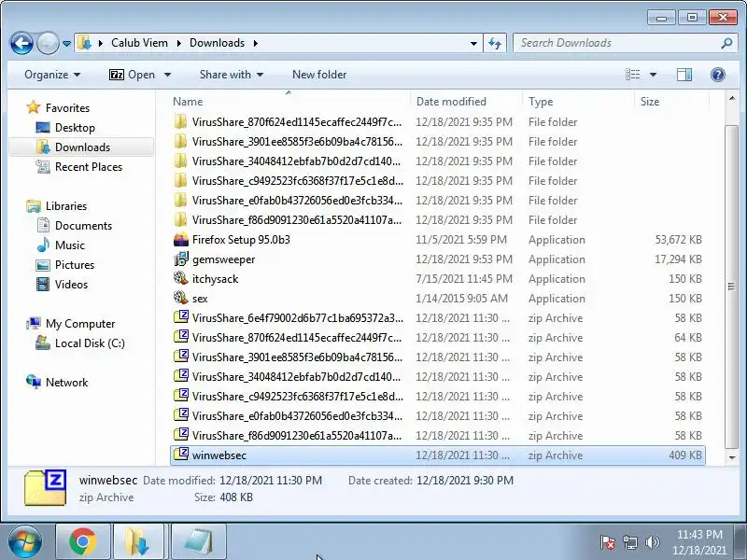
Task: Select the 64 KB VirusShare_870f624 zip archive
Action: coord(437,338)
